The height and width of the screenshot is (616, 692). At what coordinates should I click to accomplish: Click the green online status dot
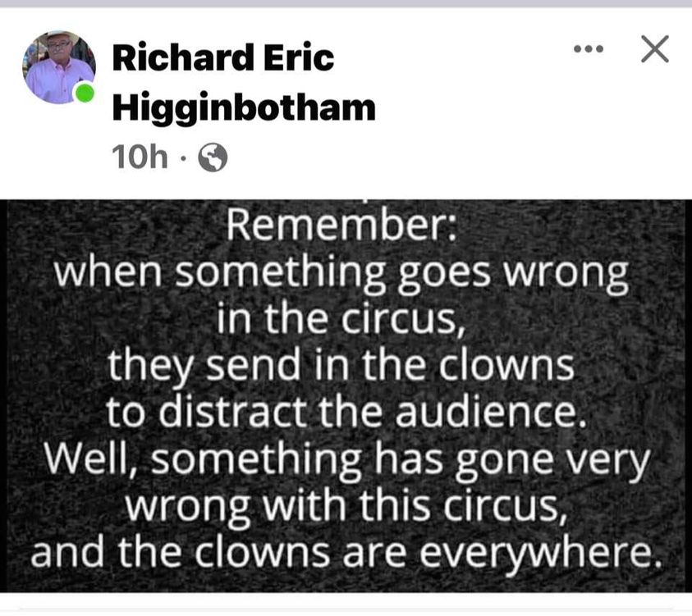click(85, 93)
